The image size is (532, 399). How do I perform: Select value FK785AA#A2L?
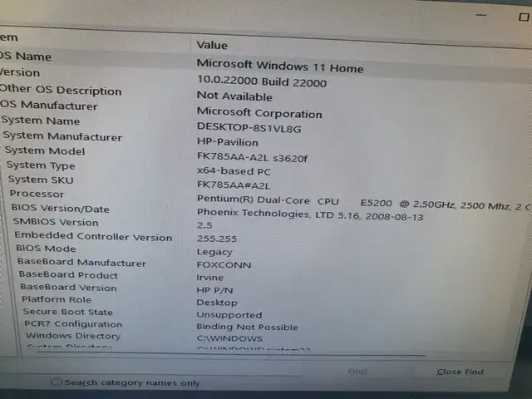(234, 185)
